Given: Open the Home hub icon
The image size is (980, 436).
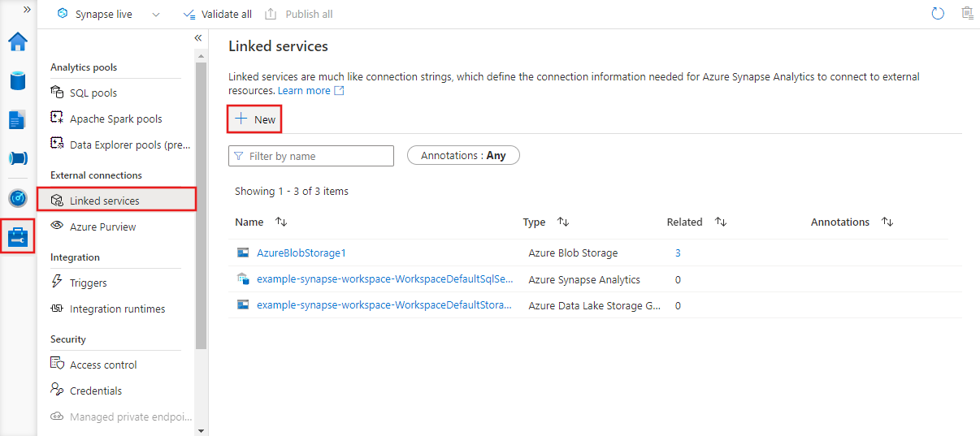Looking at the screenshot, I should point(18,41).
